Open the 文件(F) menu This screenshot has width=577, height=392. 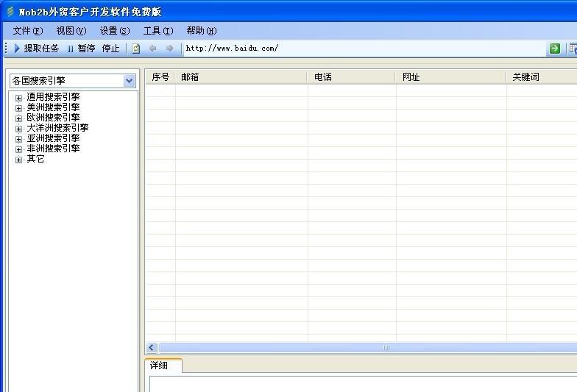[28, 31]
